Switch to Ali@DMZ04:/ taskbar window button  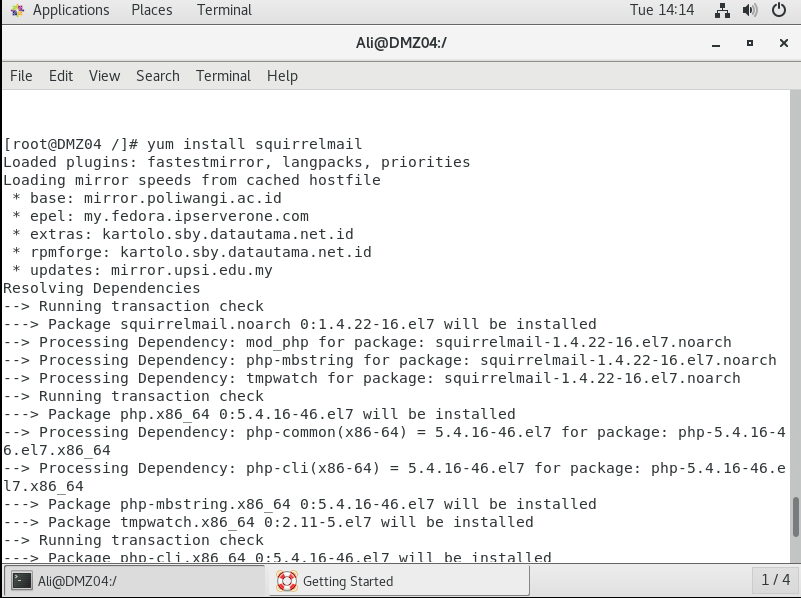(135, 581)
